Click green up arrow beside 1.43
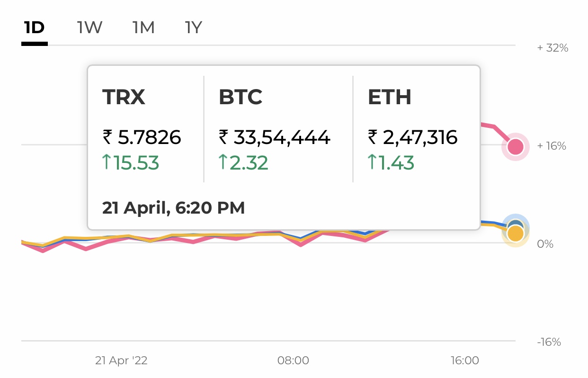The height and width of the screenshot is (378, 588). tap(372, 163)
